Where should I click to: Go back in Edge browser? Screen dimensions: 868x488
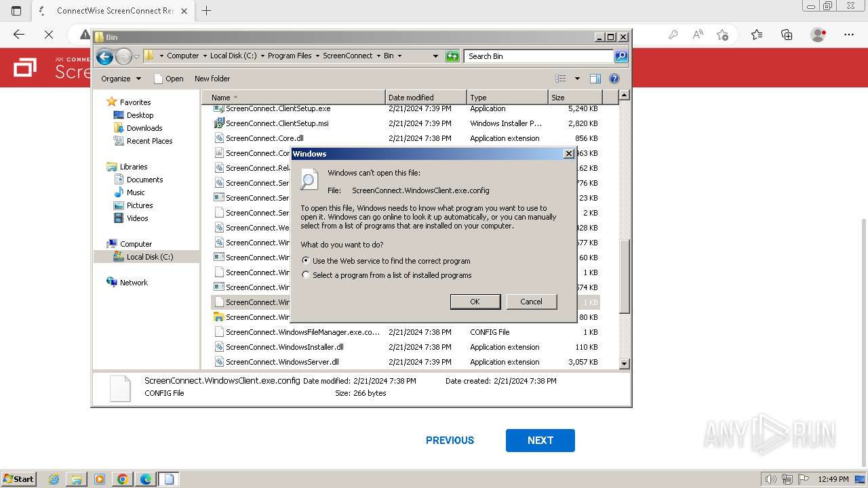[x=19, y=35]
